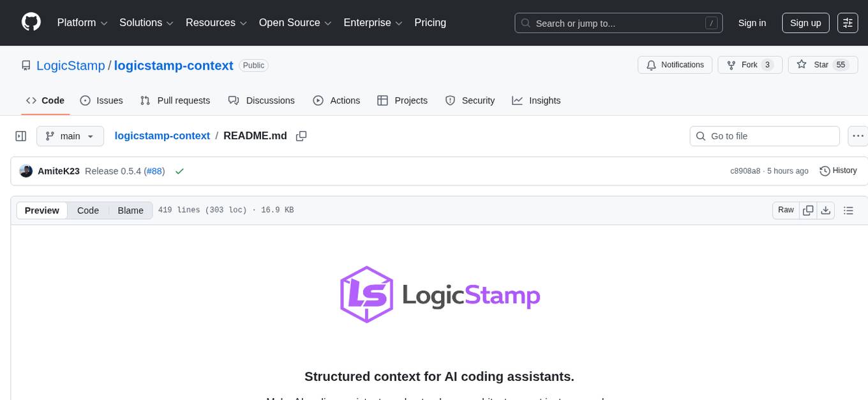Open the main branch selector
The width and height of the screenshot is (868, 400).
[x=70, y=135]
